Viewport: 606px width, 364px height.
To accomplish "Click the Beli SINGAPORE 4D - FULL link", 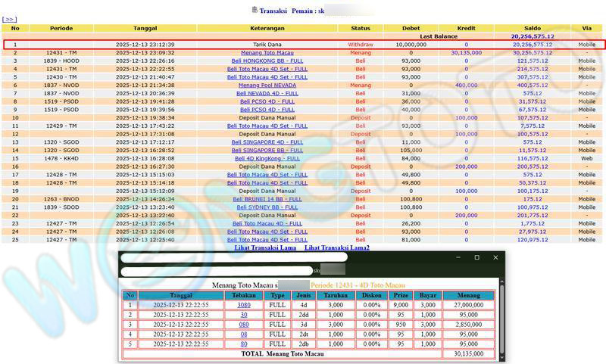I will click(x=267, y=142).
